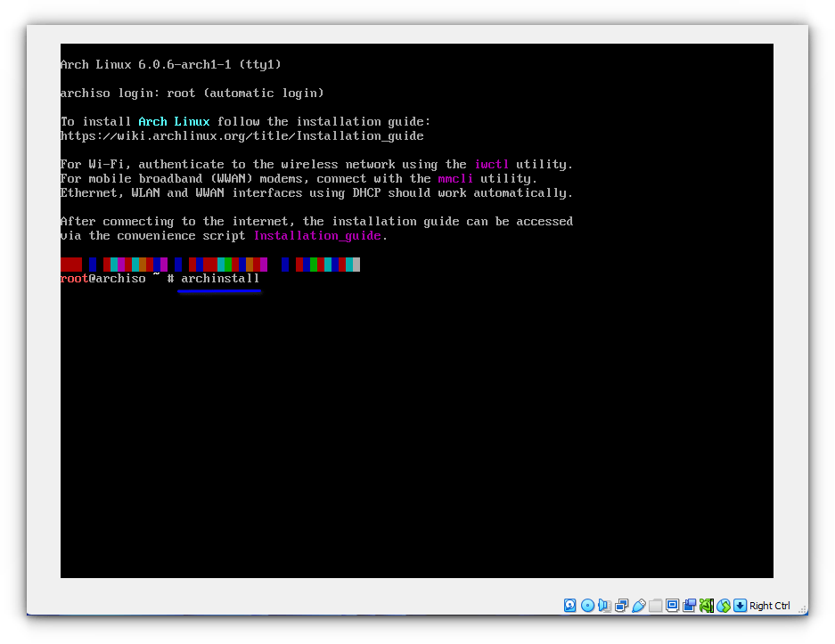835x644 pixels.
Task: Click the iwctl utility name
Action: 492,164
